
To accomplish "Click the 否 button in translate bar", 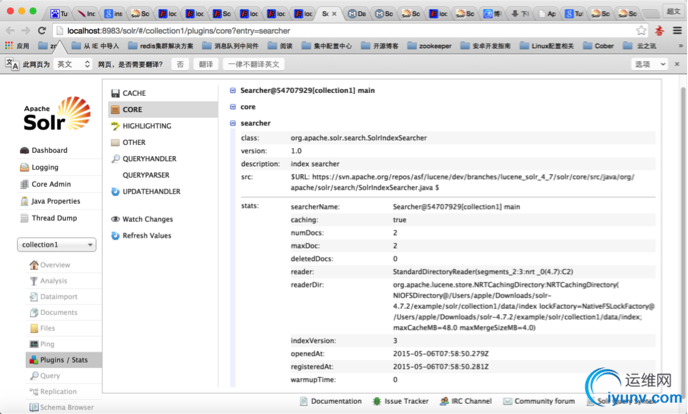I will pyautogui.click(x=180, y=64).
